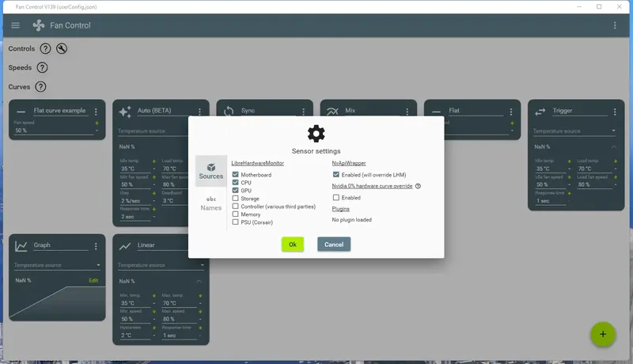633x364 pixels.
Task: Click the Fan Control fan logo
Action: (x=38, y=25)
